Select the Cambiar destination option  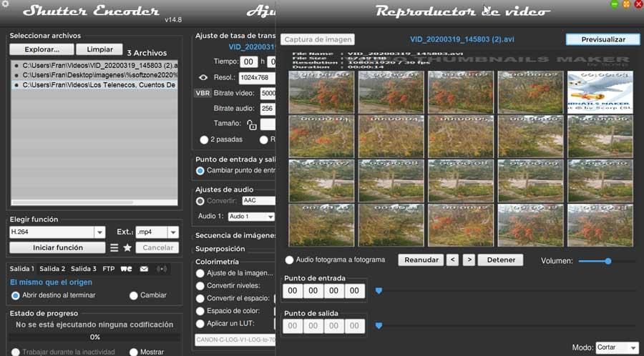point(134,295)
